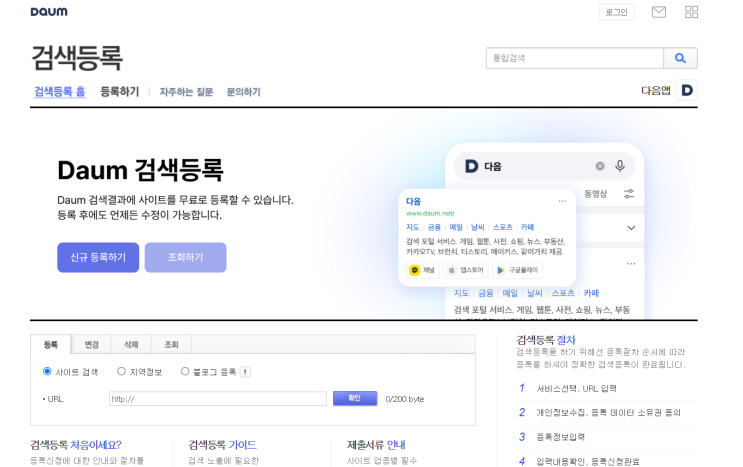Screen dimensions: 743x467
Task: Open the 제출서류 안내 link
Action: pyautogui.click(x=376, y=445)
